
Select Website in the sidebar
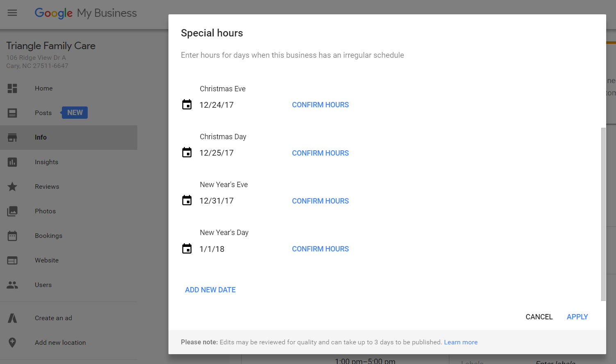coord(47,260)
